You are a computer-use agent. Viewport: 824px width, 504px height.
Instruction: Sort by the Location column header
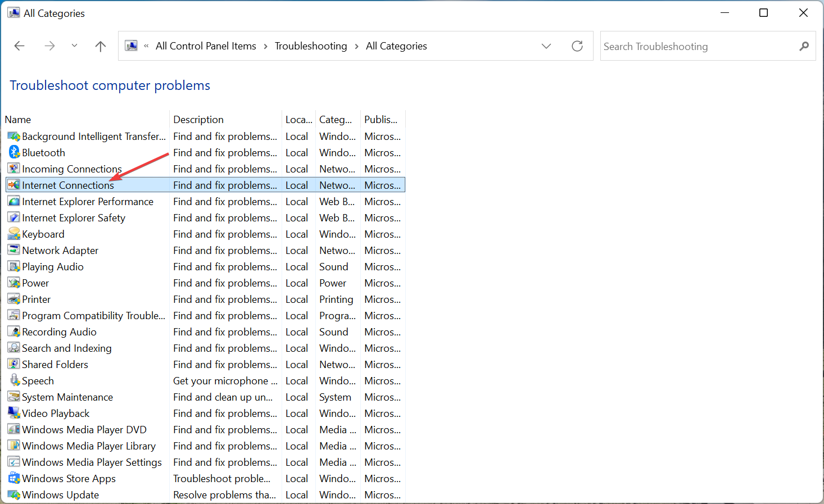(298, 120)
